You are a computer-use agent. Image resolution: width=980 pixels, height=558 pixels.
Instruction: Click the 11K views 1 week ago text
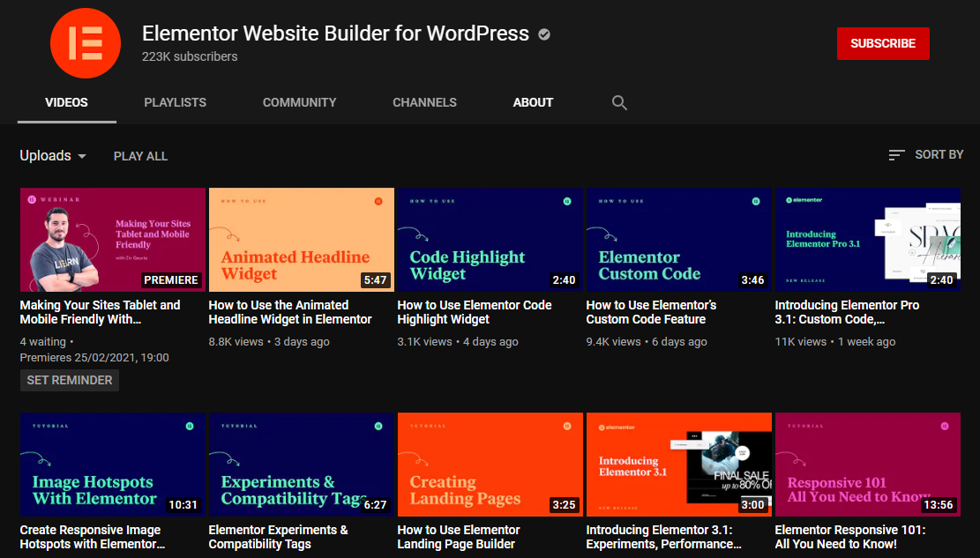point(835,342)
